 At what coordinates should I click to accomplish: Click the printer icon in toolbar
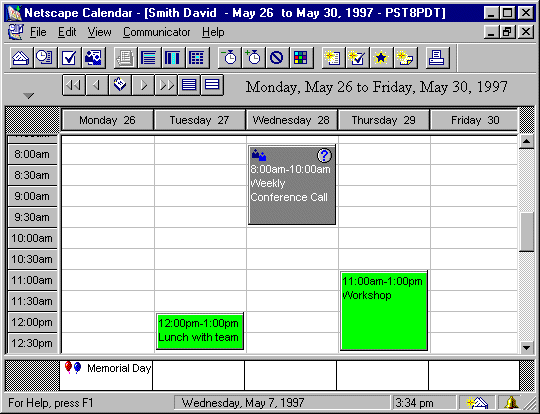[437, 58]
